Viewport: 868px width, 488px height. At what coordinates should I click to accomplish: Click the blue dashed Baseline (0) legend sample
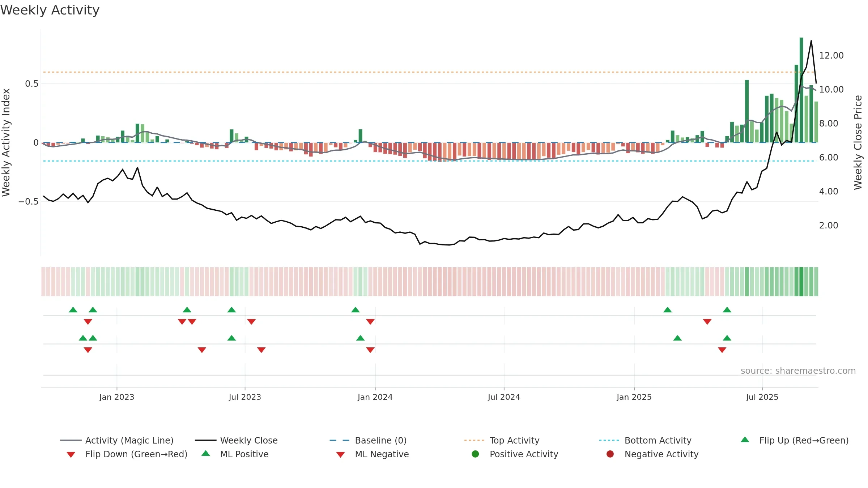point(340,440)
